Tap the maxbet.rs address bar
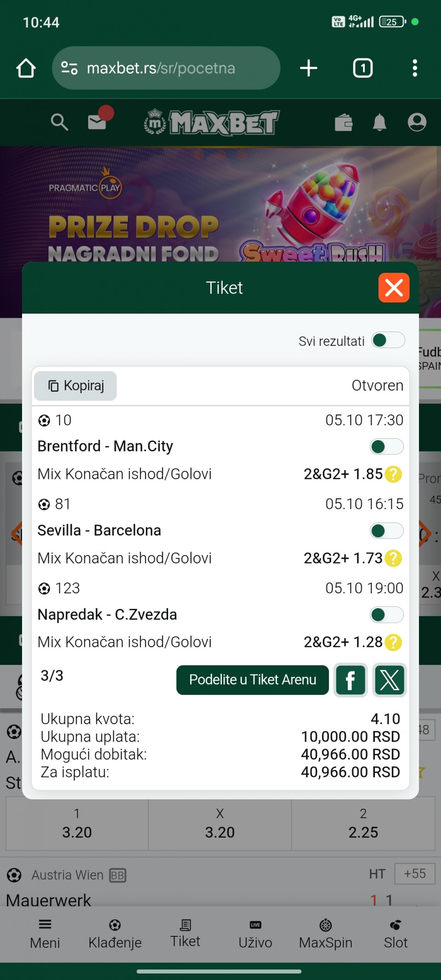This screenshot has height=980, width=441. pyautogui.click(x=166, y=68)
